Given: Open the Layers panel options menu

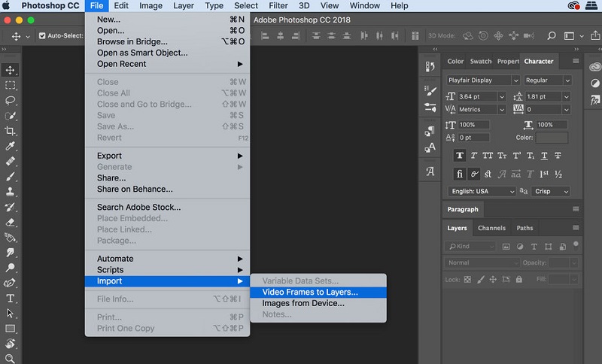Looking at the screenshot, I should [576, 228].
